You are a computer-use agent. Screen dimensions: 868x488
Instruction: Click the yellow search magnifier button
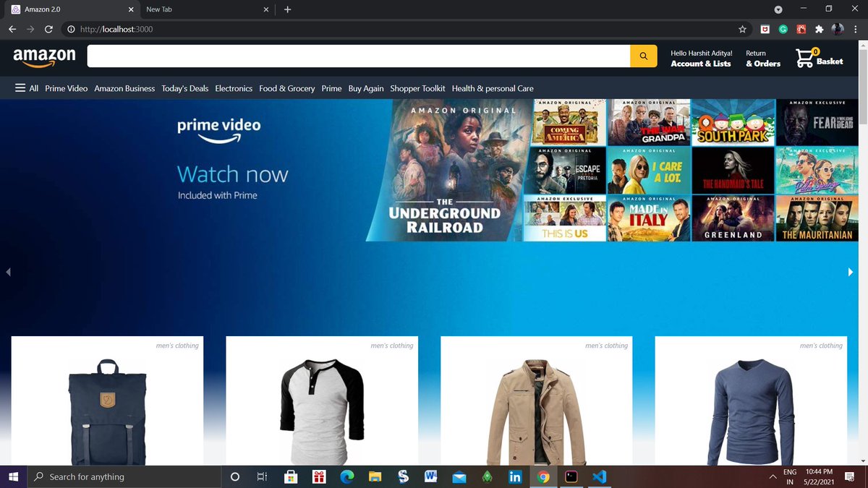[643, 55]
